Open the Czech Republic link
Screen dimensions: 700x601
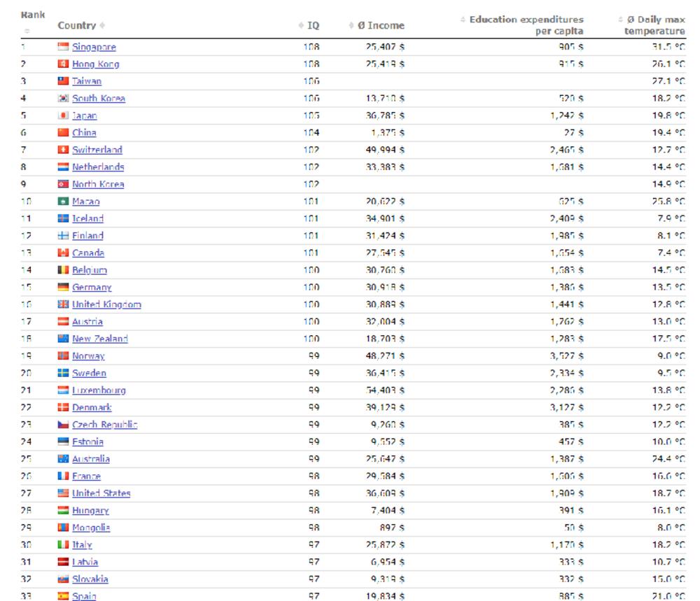(x=104, y=425)
